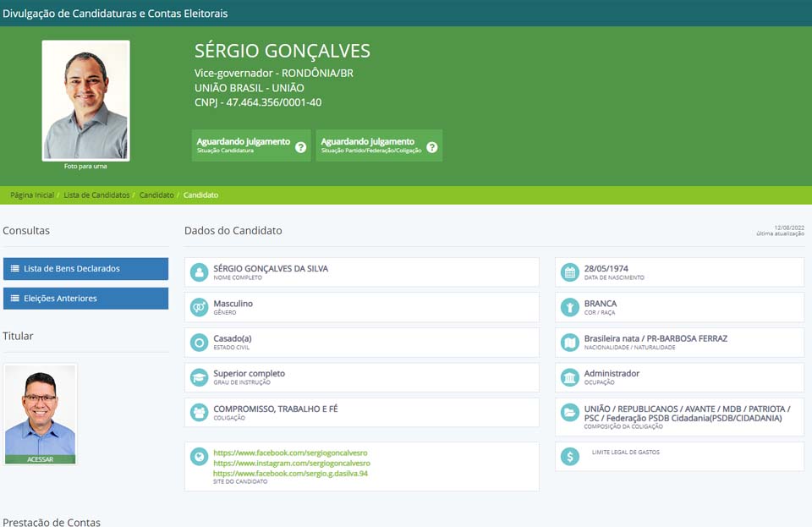Navigate to Lista de Candidatos breadcrumb
This screenshot has height=527, width=812.
pos(96,195)
